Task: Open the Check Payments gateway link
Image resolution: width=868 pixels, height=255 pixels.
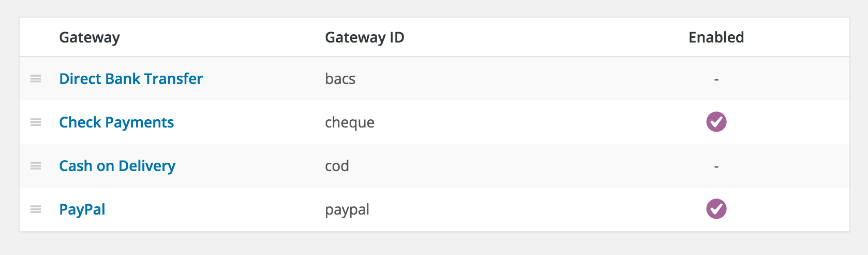Action: coord(116,122)
